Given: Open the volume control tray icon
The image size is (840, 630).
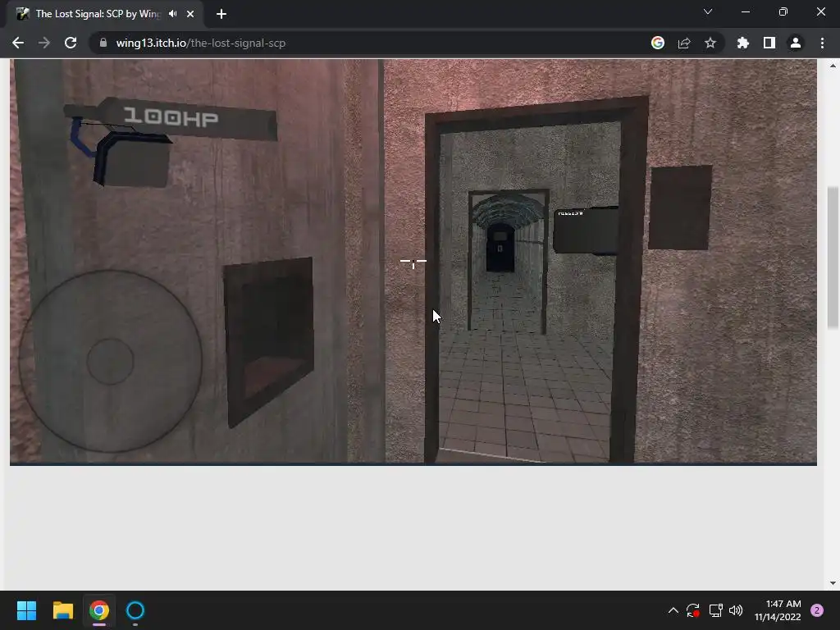Looking at the screenshot, I should [x=736, y=610].
